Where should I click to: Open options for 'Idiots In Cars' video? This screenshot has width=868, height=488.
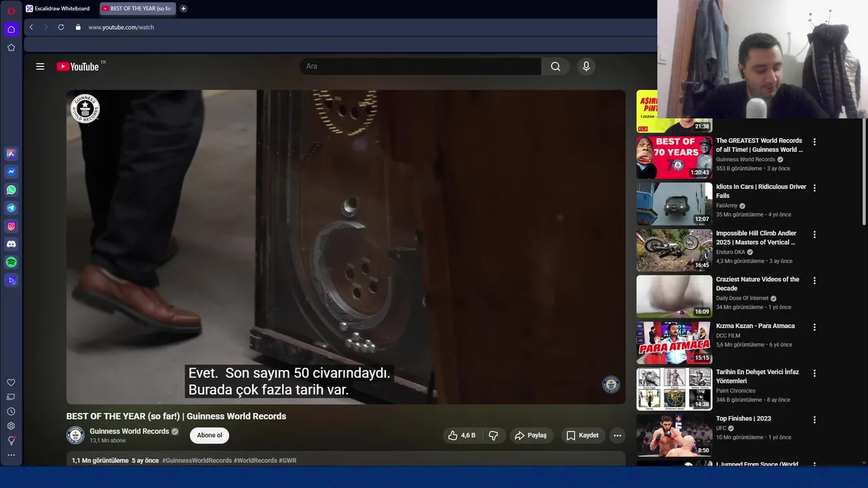click(x=814, y=188)
